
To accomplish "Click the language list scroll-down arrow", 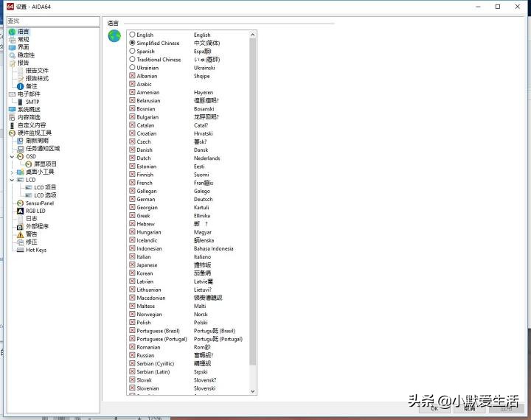I will [x=253, y=391].
